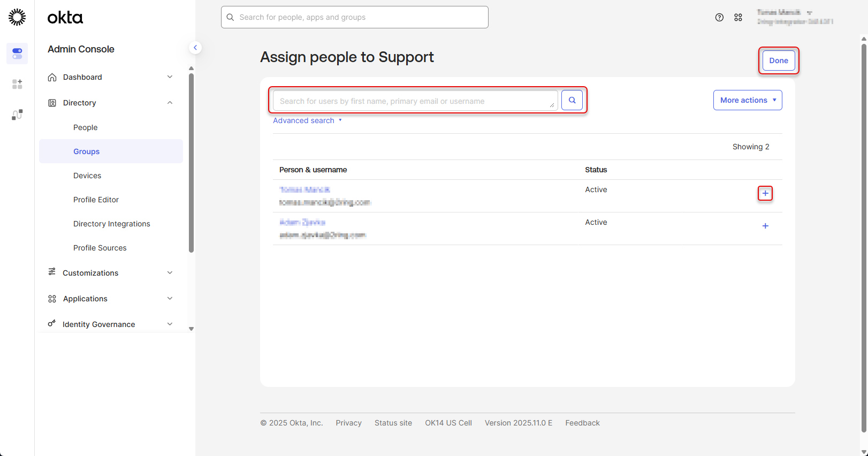868x456 pixels.
Task: Open the apps grid icon in header
Action: tap(738, 18)
